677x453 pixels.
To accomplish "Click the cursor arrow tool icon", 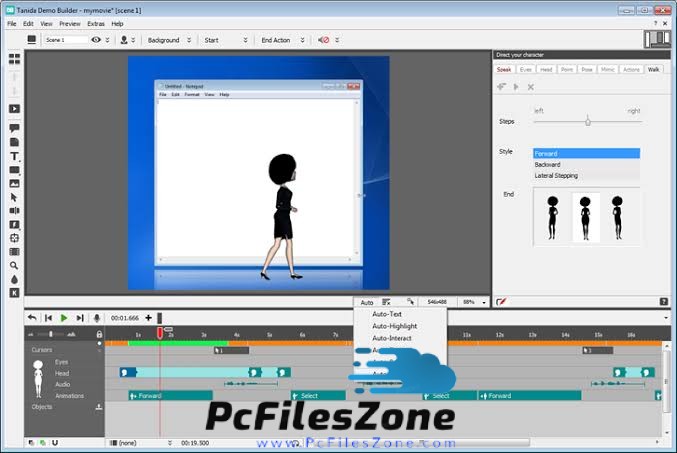I will coord(14,197).
